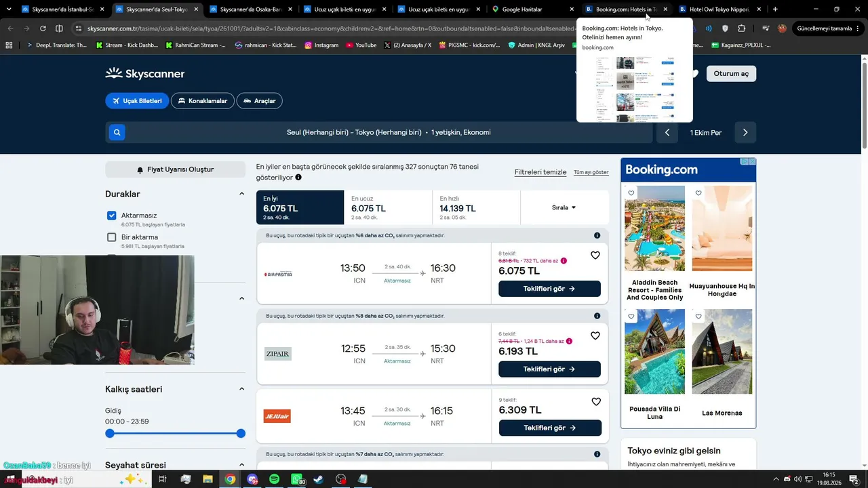Image resolution: width=868 pixels, height=488 pixels.
Task: Open Chrome from the taskbar
Action: [230, 479]
